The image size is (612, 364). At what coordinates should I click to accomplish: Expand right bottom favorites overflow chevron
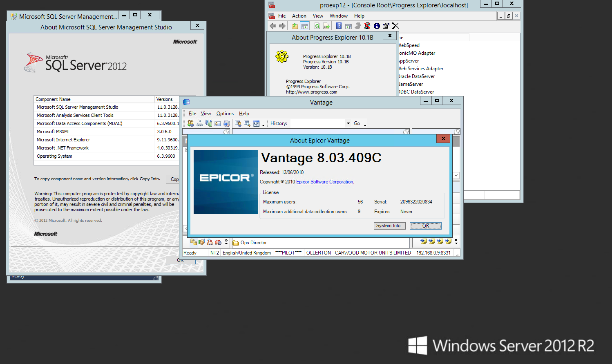[x=456, y=241]
